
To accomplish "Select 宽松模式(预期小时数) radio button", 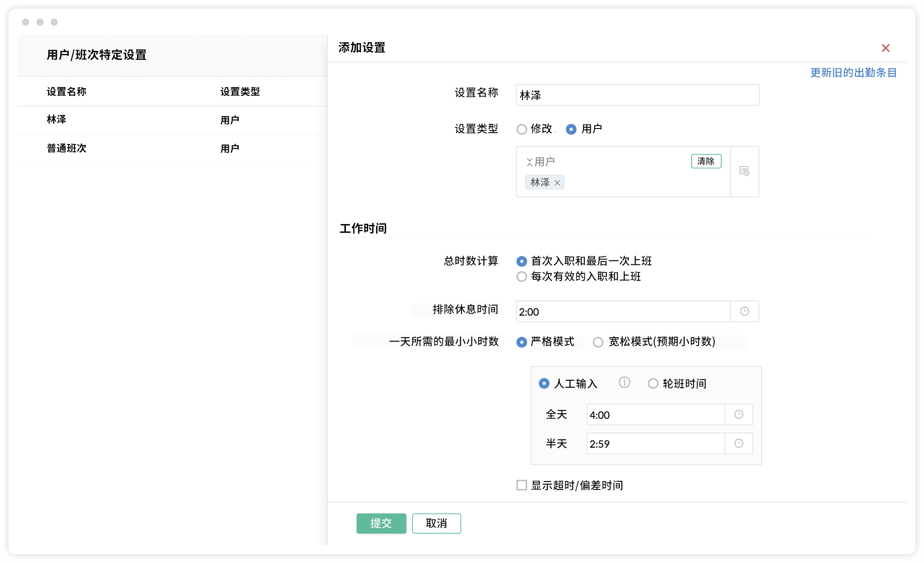I will (x=598, y=342).
